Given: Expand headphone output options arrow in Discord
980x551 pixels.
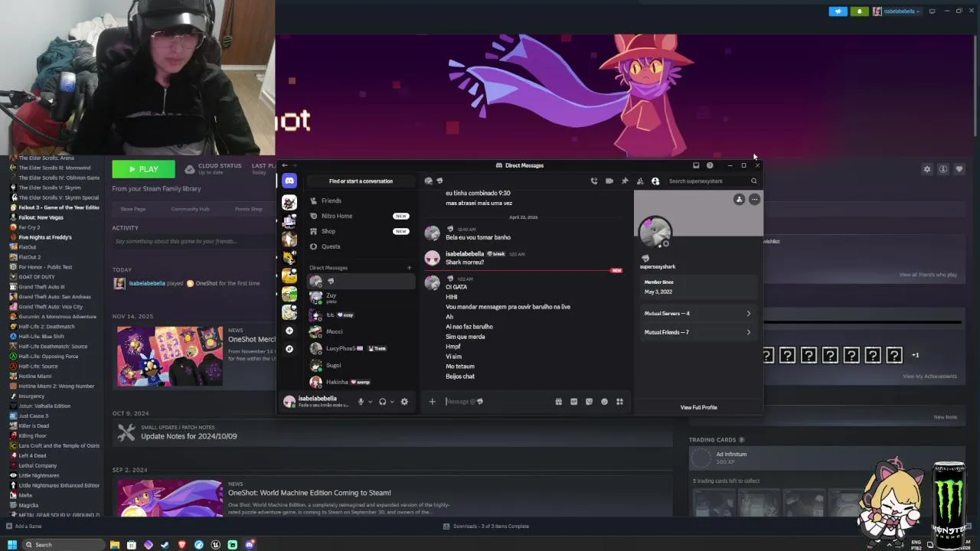Looking at the screenshot, I should 392,402.
